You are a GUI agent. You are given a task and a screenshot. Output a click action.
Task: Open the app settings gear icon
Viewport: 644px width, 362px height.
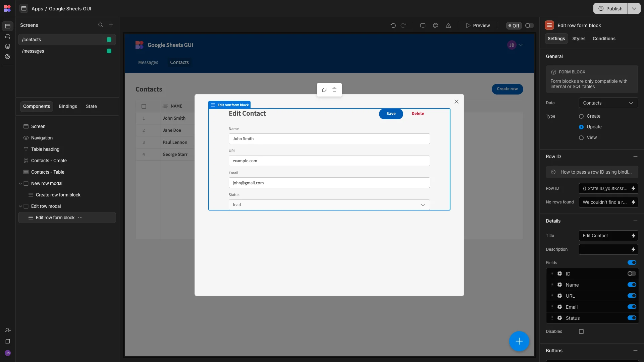(8, 57)
